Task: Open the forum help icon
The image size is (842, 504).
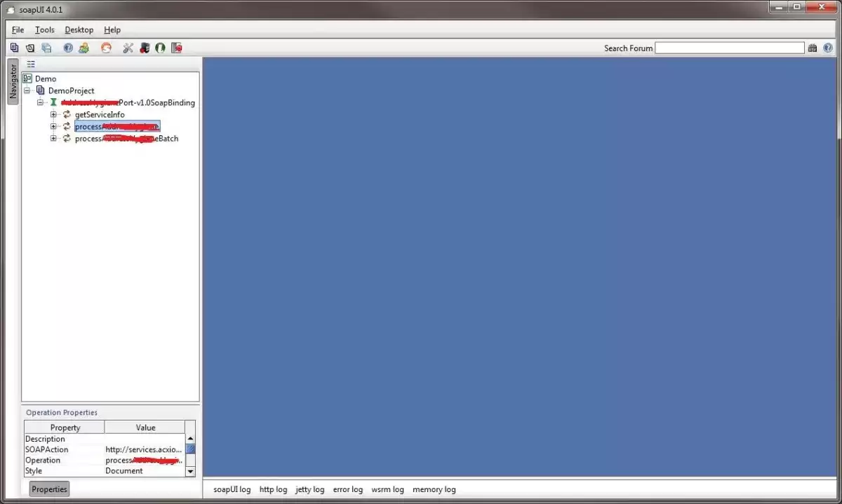Action: [x=68, y=48]
